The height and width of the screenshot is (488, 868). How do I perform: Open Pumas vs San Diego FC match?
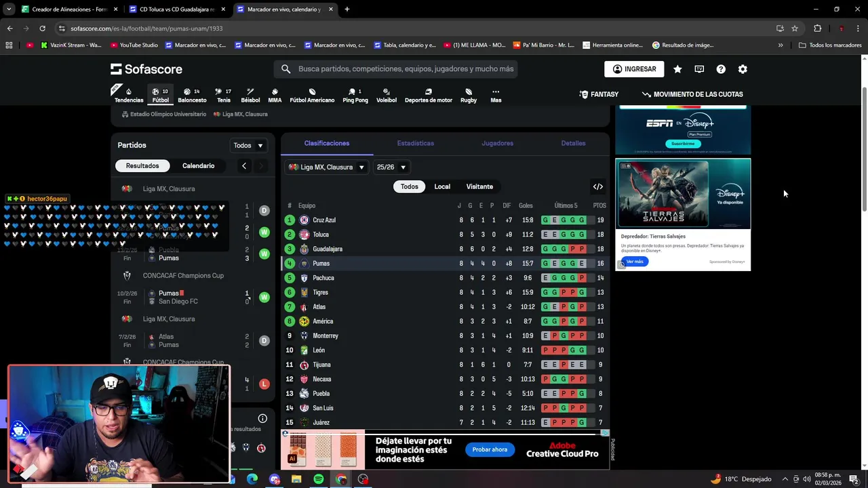(193, 298)
